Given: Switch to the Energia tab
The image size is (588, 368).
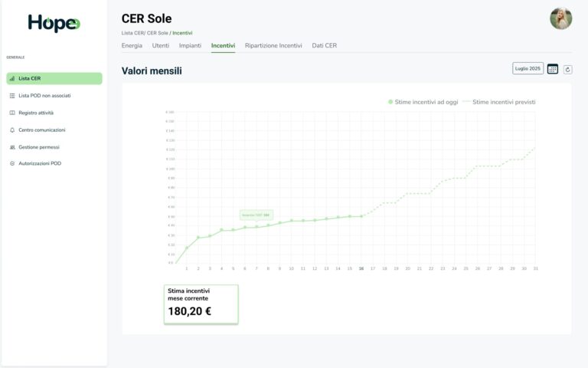Looking at the screenshot, I should pos(132,46).
